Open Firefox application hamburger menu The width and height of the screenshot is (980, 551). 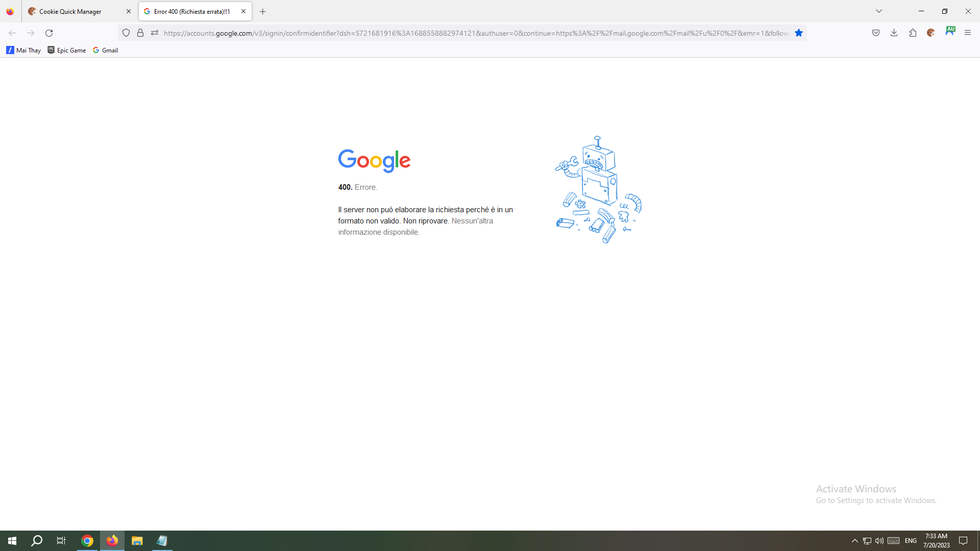click(968, 33)
